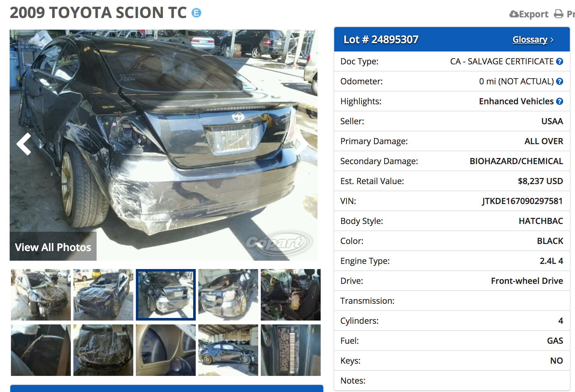Viewport: 575px width, 392px height.
Task: Click the Print printer icon
Action: 559,14
